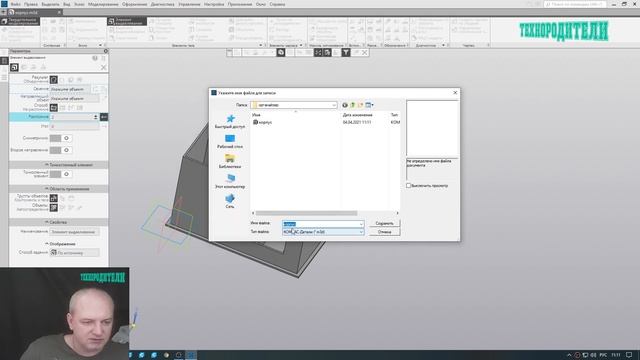The image size is (640, 360).
Task: Click the Наименование field
Action: point(74,232)
